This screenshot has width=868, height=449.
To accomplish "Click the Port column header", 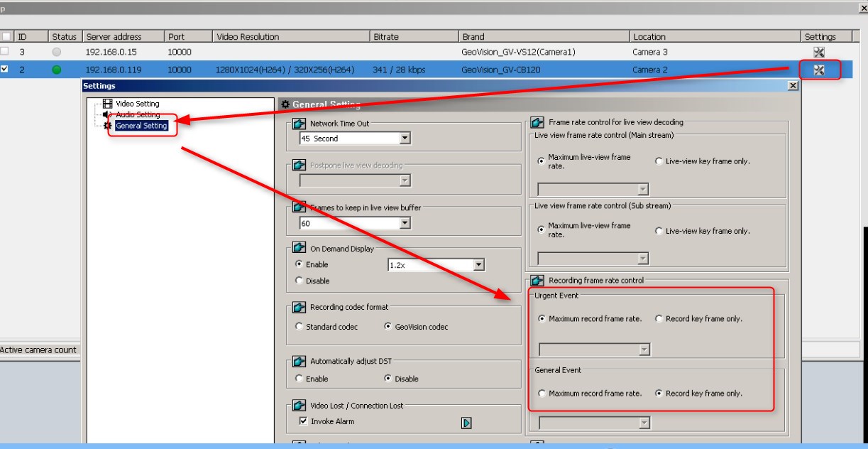I will click(187, 37).
